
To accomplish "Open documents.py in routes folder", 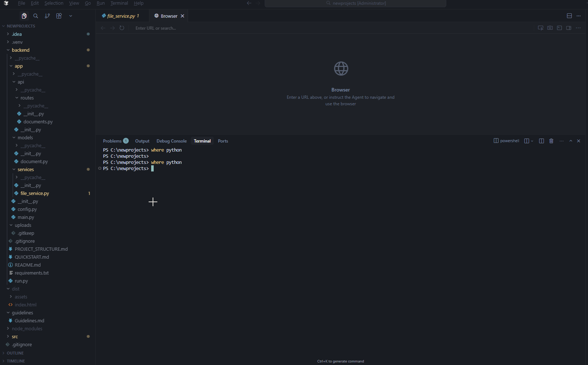I will (48, 122).
